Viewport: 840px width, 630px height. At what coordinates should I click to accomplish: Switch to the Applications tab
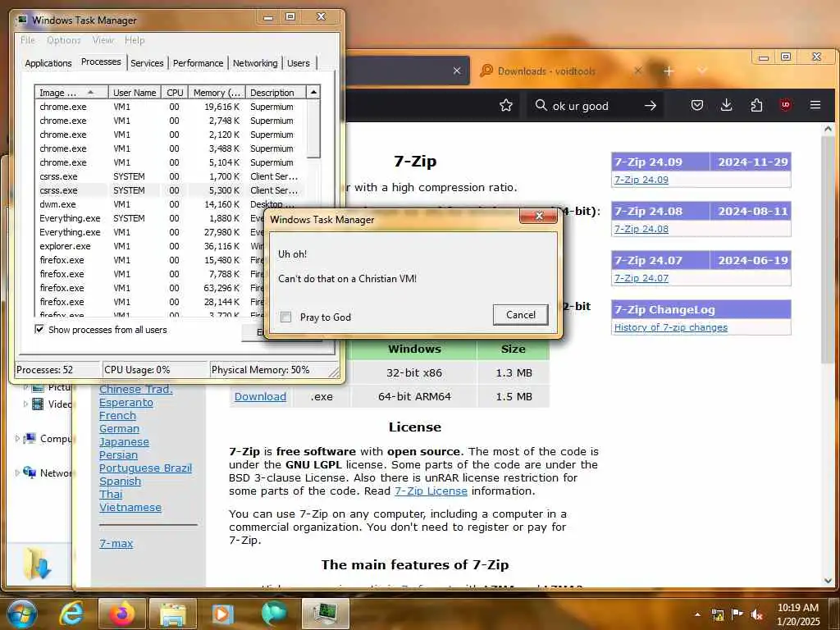[48, 63]
